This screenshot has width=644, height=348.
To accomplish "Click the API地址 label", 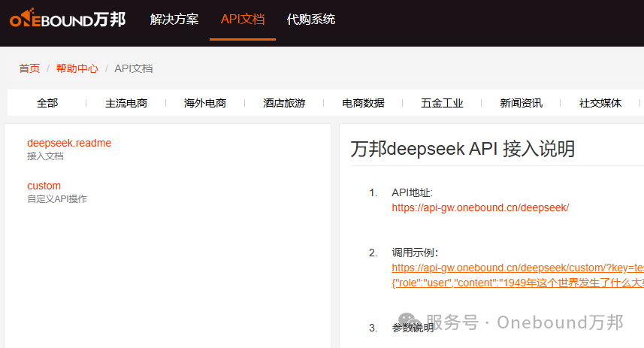I will point(412,192).
